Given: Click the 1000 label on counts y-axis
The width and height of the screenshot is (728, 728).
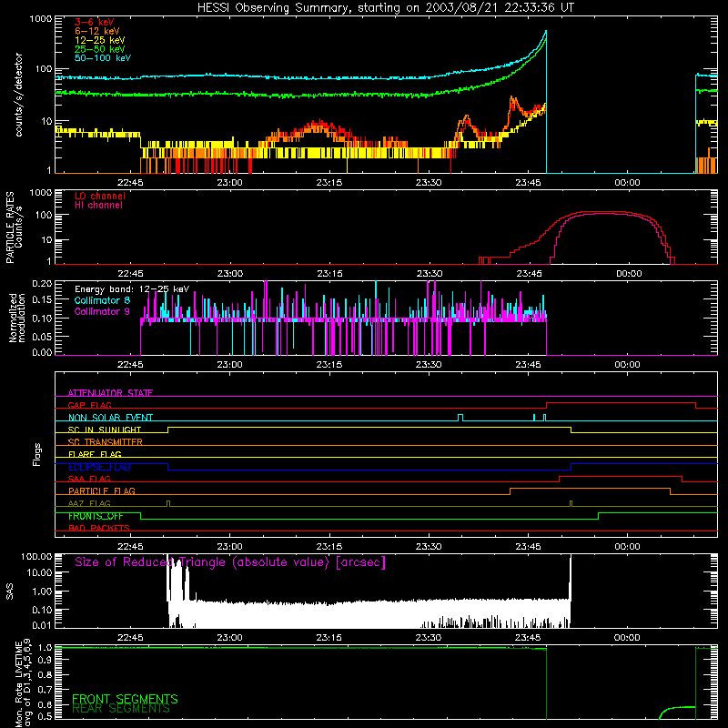Looking at the screenshot, I should click(41, 19).
